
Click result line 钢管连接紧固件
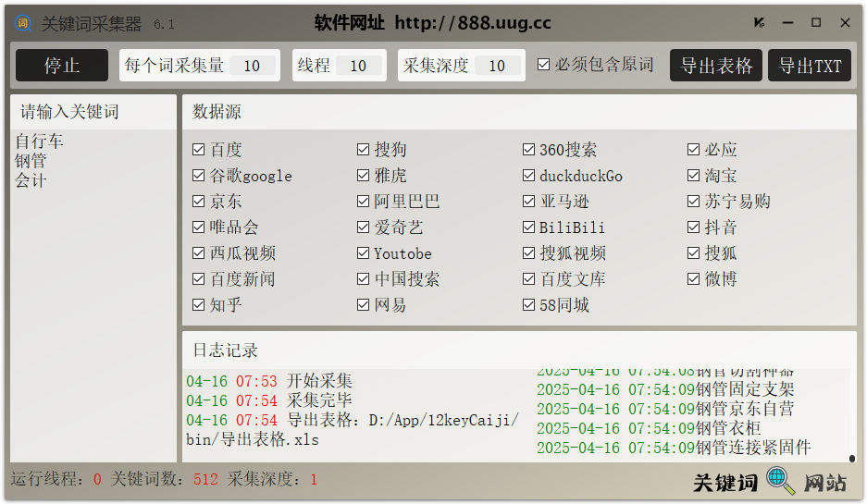[x=674, y=447]
